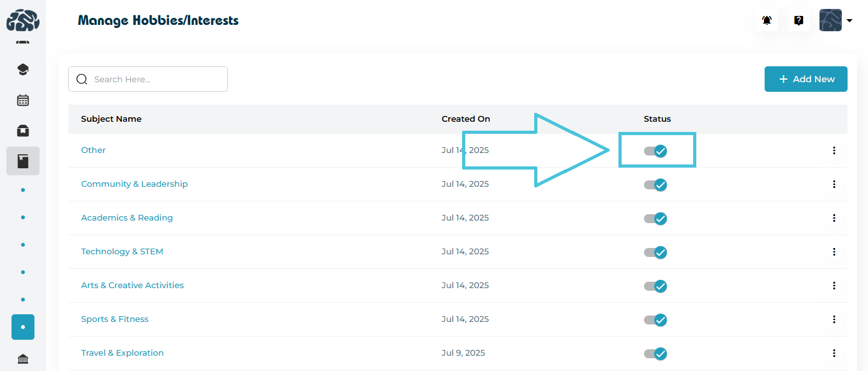
Task: Select the highlighted blue submenu dot item
Action: 23,327
